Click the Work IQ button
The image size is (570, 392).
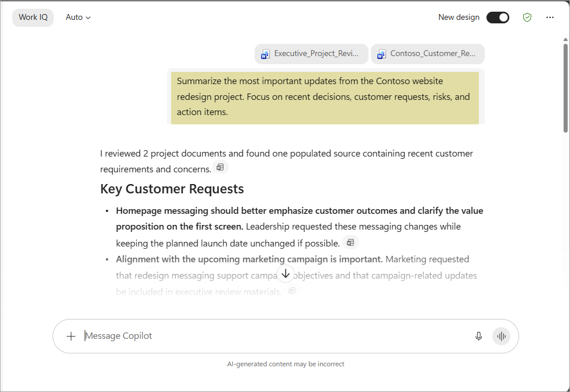(x=33, y=18)
